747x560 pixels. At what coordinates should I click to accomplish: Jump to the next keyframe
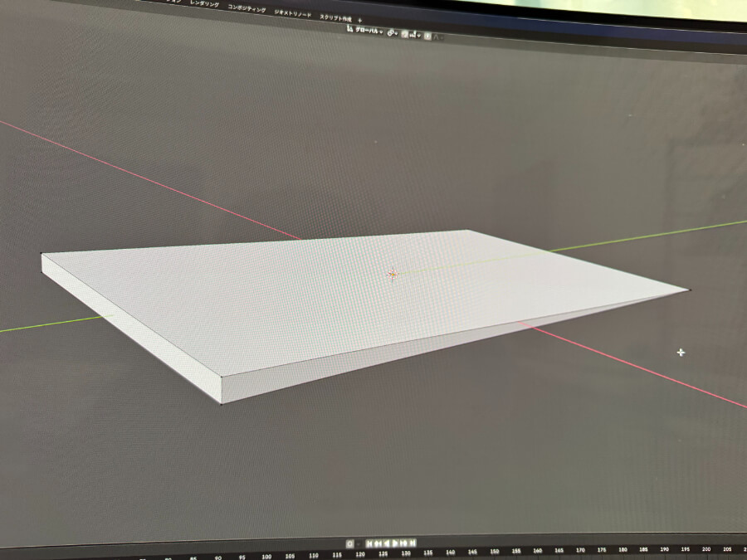(403, 543)
